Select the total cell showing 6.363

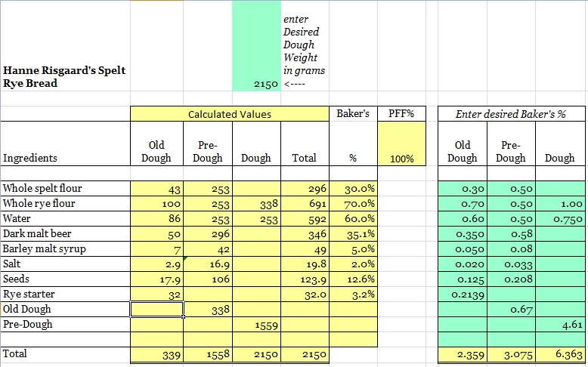[x=559, y=353]
